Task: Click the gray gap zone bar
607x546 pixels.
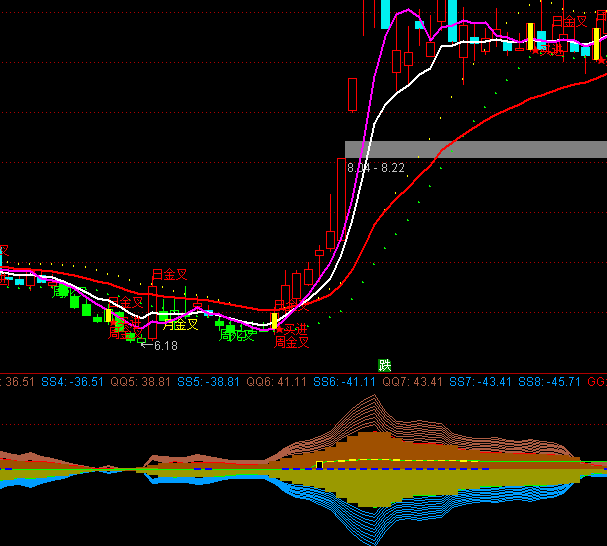Action: tap(476, 149)
